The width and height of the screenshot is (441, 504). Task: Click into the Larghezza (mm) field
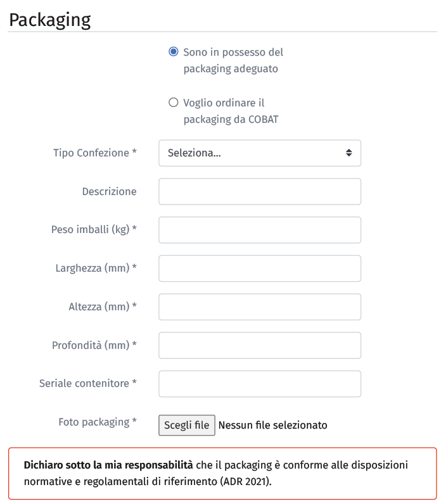259,268
